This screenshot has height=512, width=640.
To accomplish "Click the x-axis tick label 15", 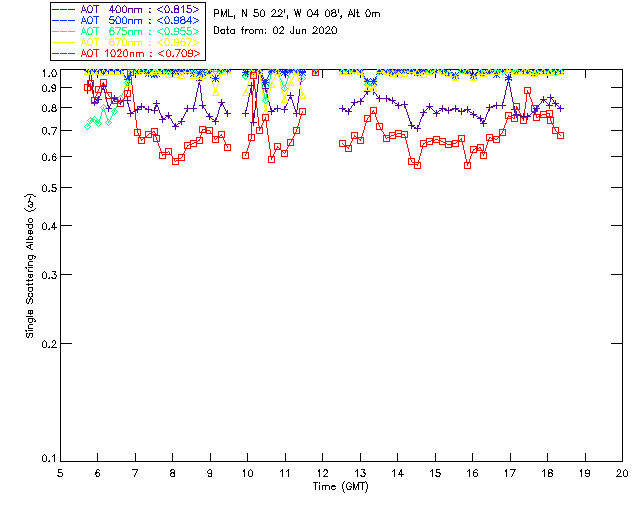I will pyautogui.click(x=434, y=473).
